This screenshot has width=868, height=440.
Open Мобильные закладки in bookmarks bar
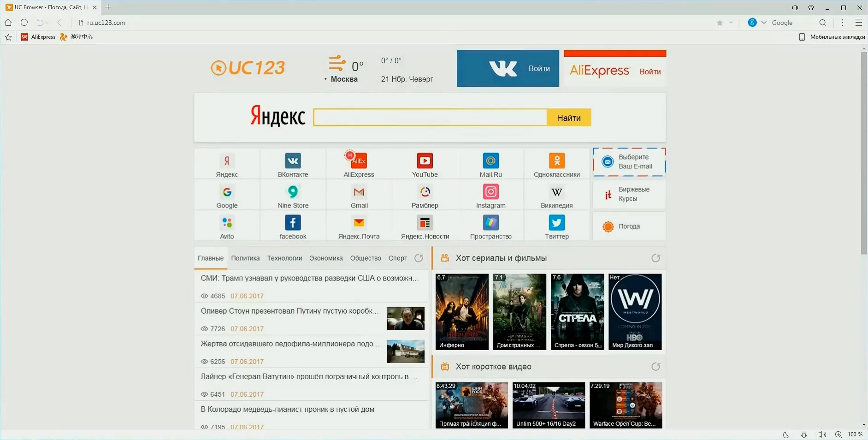[832, 37]
